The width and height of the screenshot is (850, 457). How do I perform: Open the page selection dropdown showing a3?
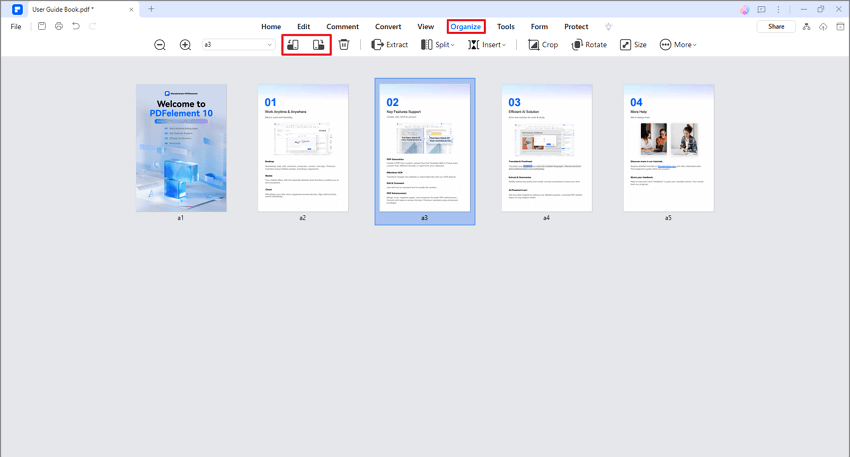coord(238,45)
